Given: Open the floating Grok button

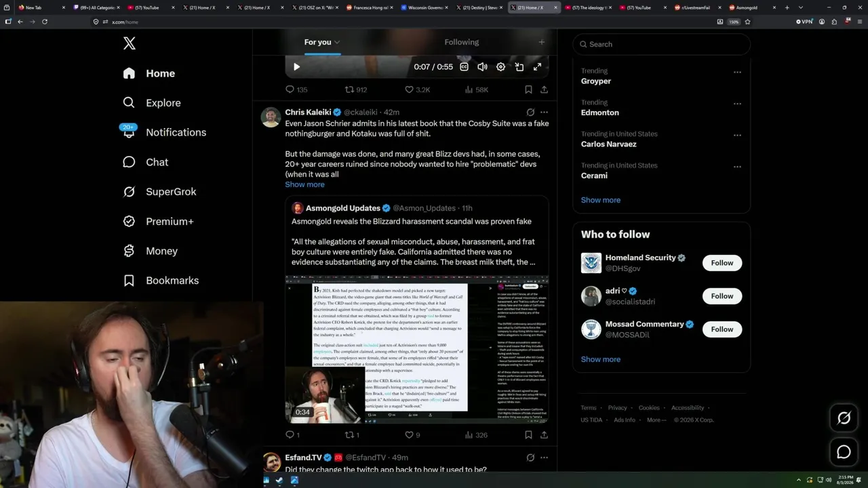Looking at the screenshot, I should pyautogui.click(x=844, y=418).
